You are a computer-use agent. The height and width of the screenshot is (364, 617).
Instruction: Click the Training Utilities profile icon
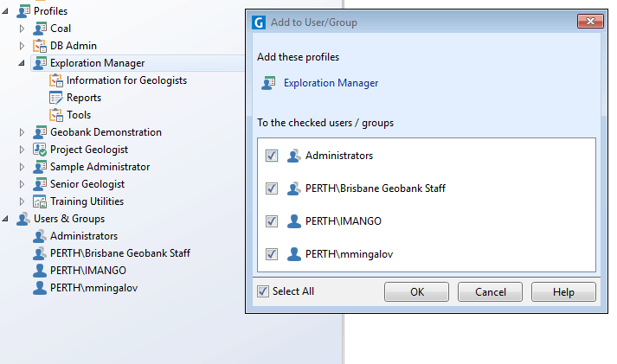coord(39,201)
